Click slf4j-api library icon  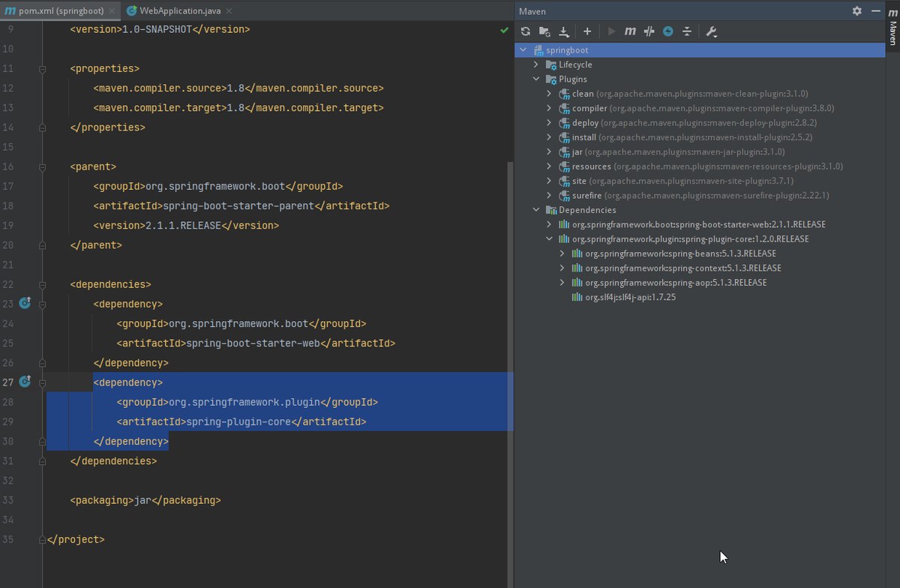coord(577,297)
